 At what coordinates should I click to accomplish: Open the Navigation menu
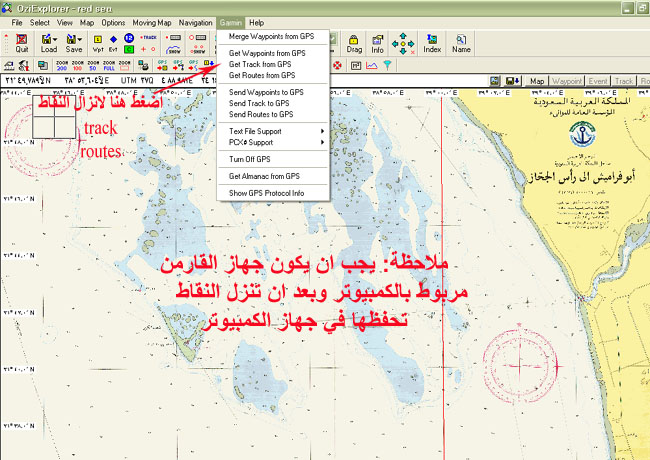click(x=195, y=23)
